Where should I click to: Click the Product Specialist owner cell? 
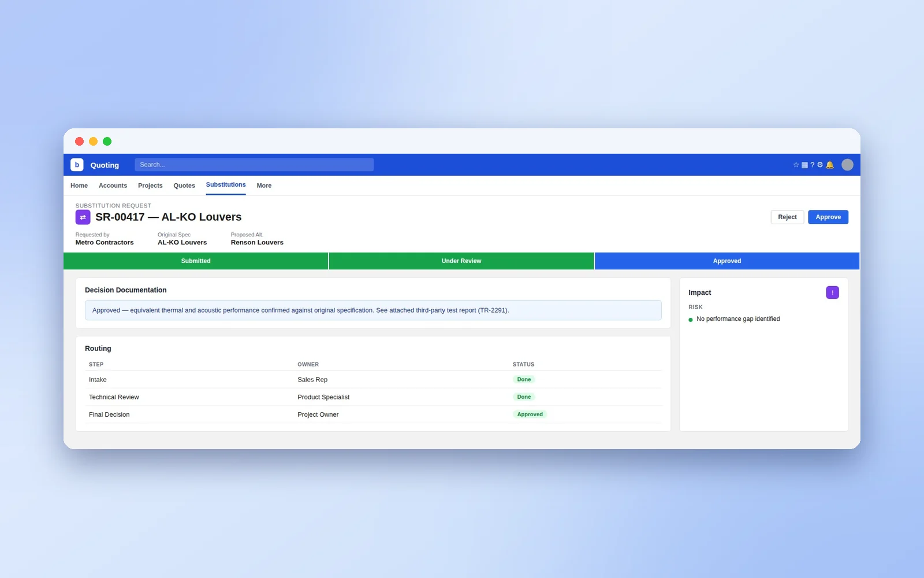pos(323,397)
